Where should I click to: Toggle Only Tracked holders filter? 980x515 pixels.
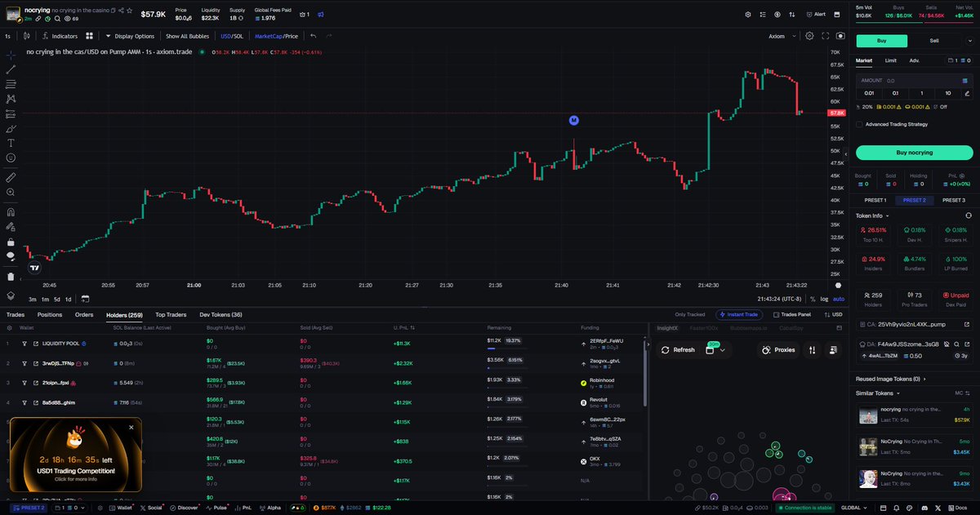coord(690,314)
